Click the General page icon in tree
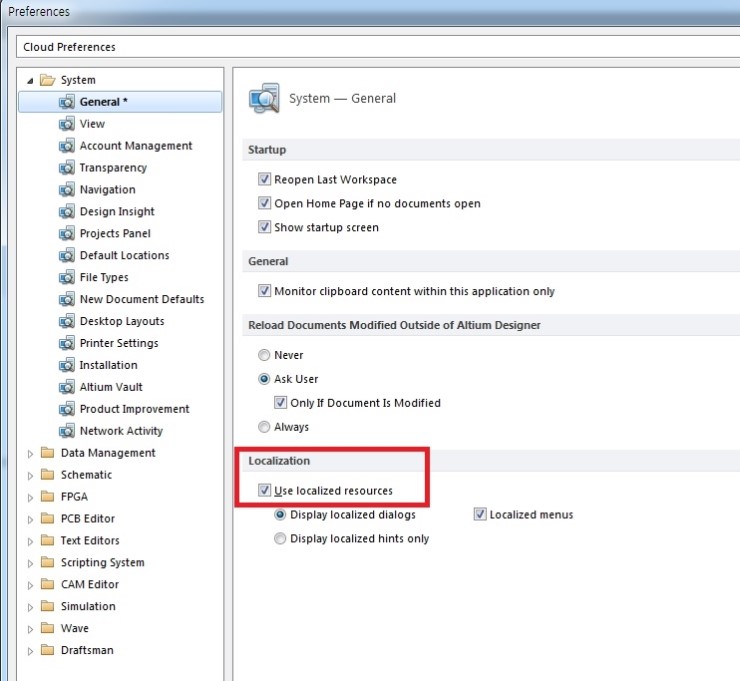Image resolution: width=740 pixels, height=681 pixels. (x=67, y=101)
